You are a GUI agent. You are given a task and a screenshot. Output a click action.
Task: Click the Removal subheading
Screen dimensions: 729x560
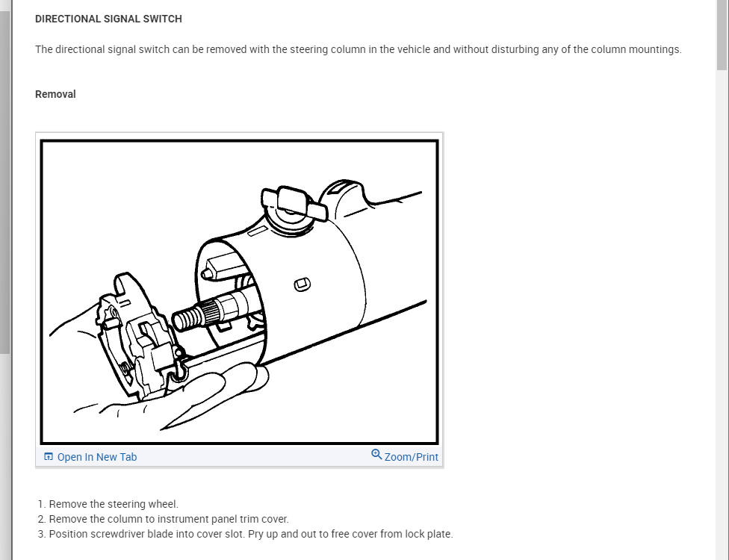pyautogui.click(x=55, y=94)
